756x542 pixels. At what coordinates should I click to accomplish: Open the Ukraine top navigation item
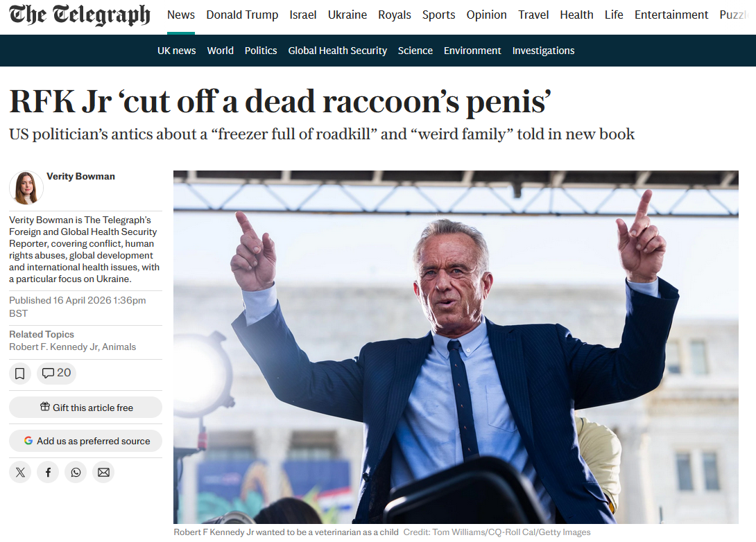(x=347, y=15)
